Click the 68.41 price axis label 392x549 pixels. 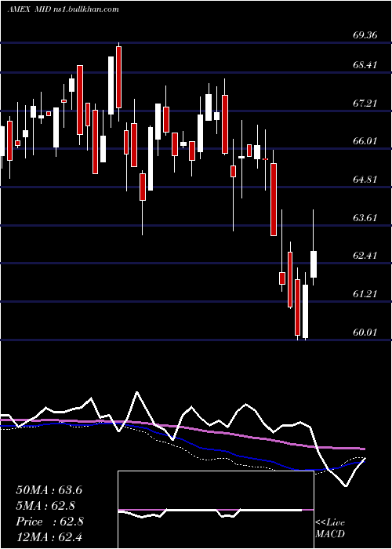click(x=365, y=65)
